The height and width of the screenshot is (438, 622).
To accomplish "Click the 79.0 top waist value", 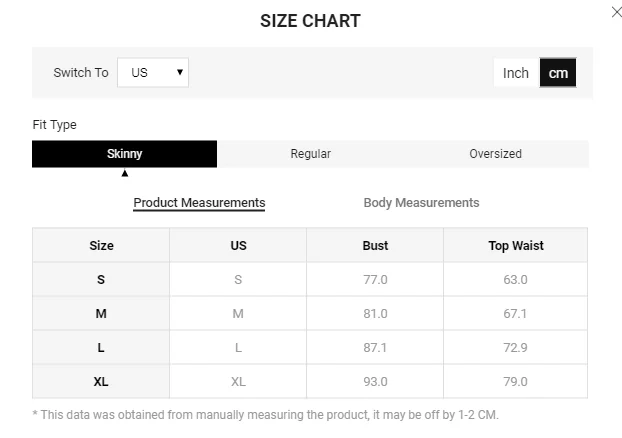I will pyautogui.click(x=515, y=382).
